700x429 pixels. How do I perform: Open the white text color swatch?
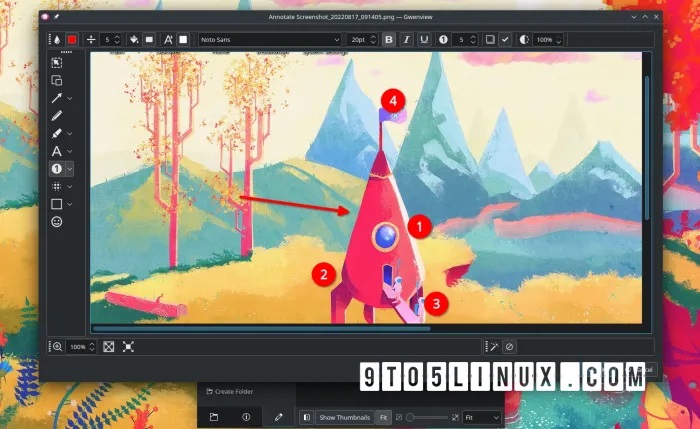coord(183,40)
